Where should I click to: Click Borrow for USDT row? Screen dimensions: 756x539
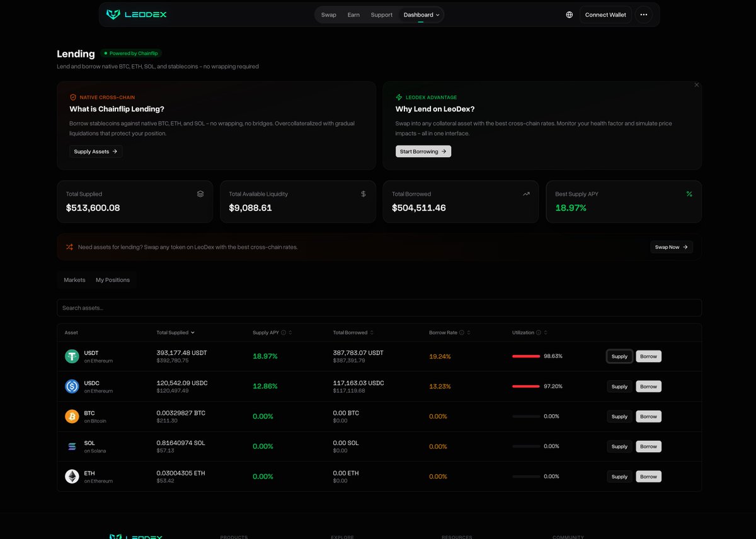(648, 356)
